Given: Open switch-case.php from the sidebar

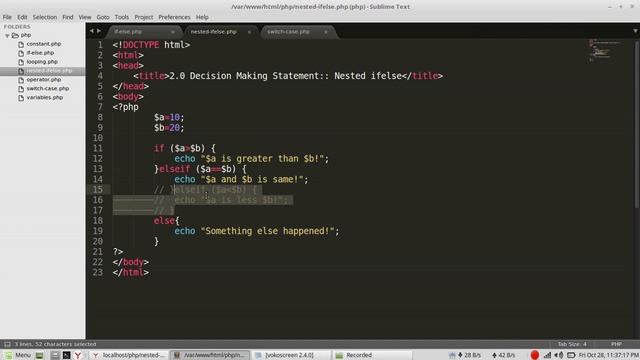Looking at the screenshot, I should [48, 89].
